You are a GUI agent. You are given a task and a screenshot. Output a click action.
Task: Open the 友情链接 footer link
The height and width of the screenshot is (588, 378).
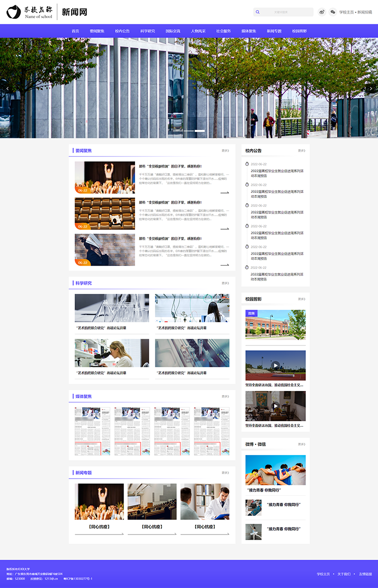tap(365, 574)
